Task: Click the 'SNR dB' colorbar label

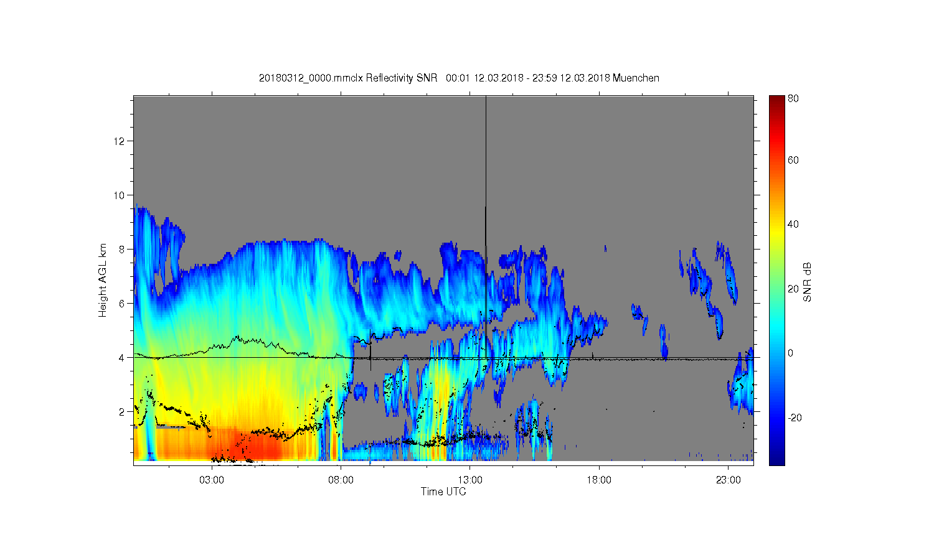Action: (x=807, y=282)
